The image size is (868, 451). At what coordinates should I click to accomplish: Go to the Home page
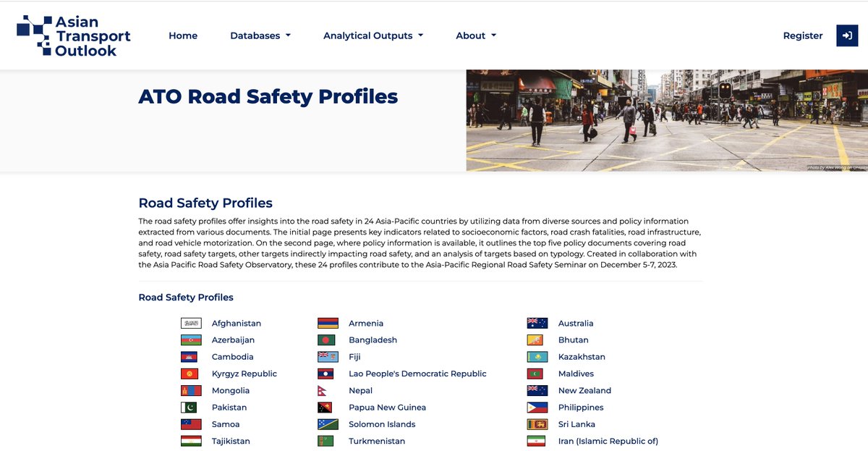point(183,35)
